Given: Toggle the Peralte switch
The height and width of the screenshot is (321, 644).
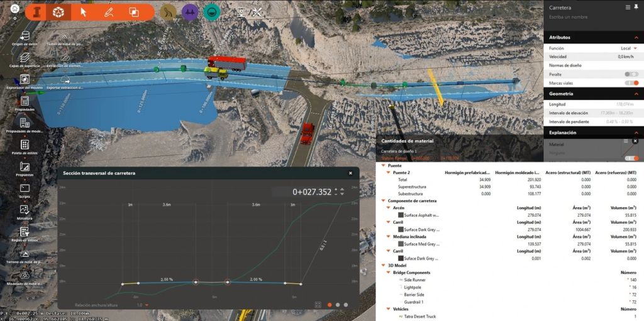Looking at the screenshot, I should click(631, 74).
